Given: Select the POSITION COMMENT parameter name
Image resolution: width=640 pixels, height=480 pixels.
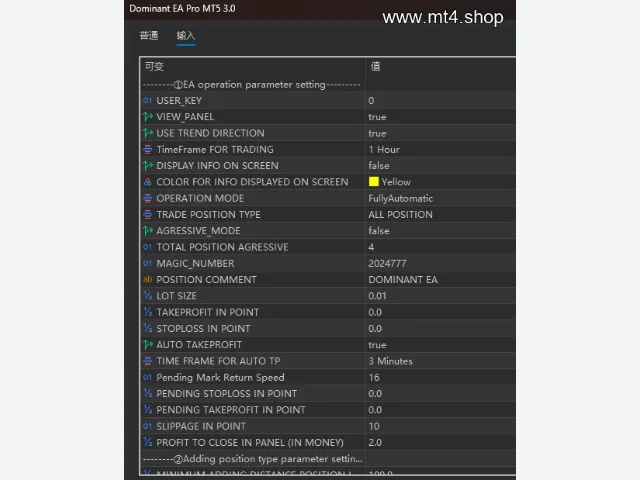Looking at the screenshot, I should [207, 280].
